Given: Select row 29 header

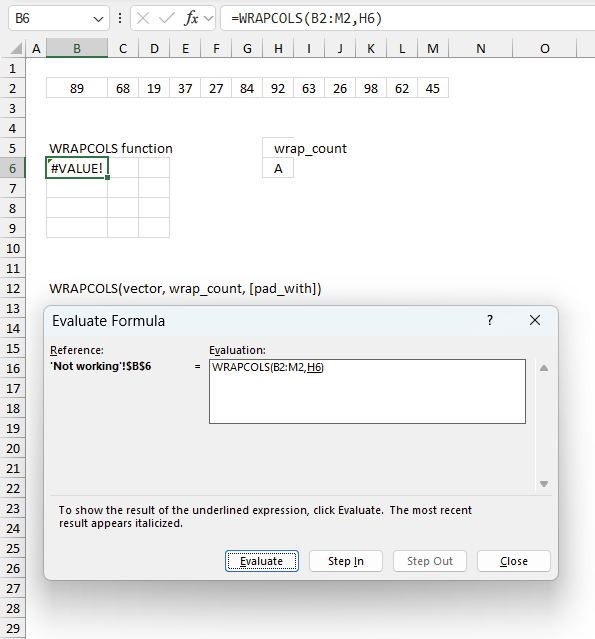Looking at the screenshot, I should tap(13, 628).
